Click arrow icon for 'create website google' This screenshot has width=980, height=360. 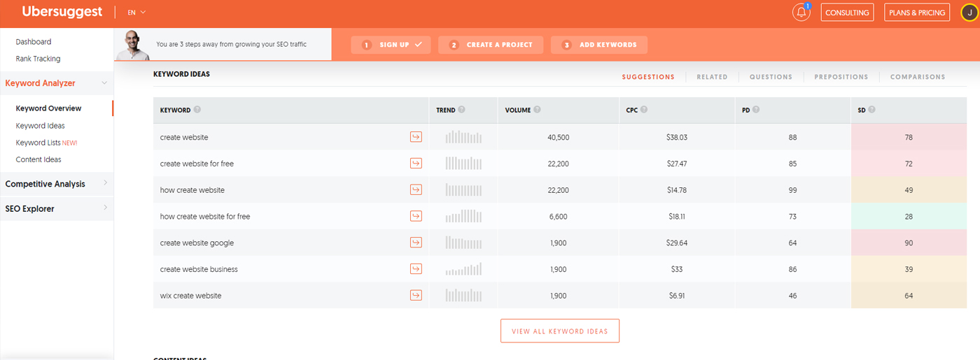[x=416, y=243]
